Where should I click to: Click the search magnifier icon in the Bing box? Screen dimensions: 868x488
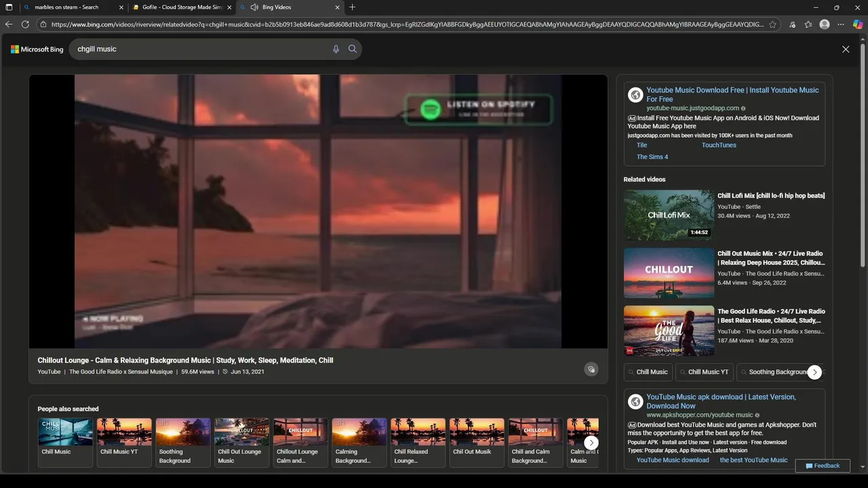pyautogui.click(x=353, y=49)
